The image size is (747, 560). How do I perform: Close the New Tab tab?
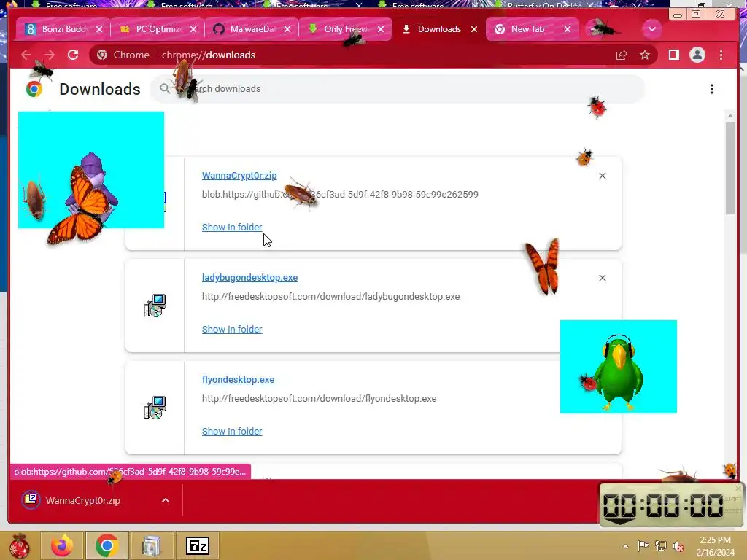pyautogui.click(x=568, y=29)
